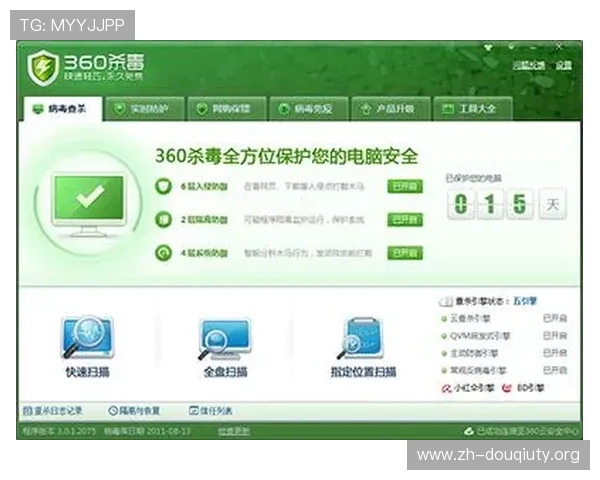Open the 五引擎 engine status link
600x480 pixels.
pyautogui.click(x=525, y=301)
